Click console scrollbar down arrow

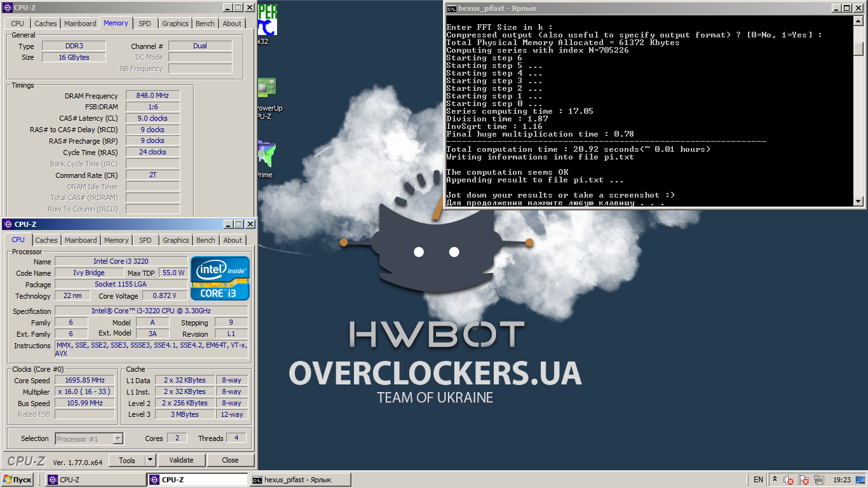[x=858, y=201]
